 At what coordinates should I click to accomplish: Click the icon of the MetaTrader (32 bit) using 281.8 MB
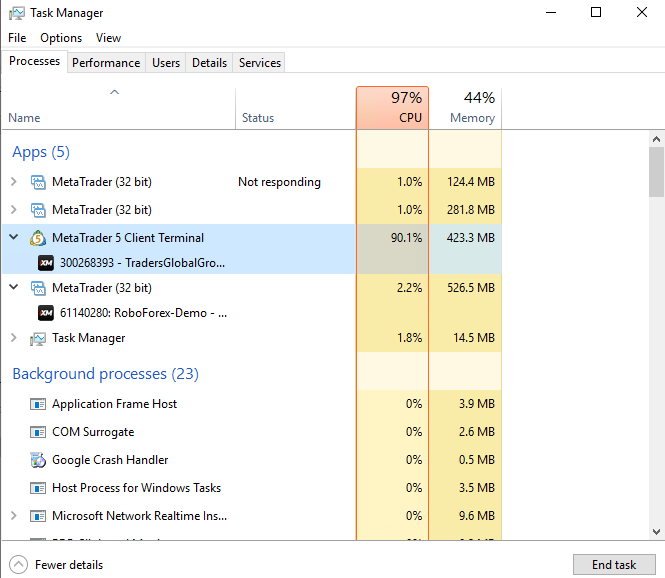click(x=38, y=210)
